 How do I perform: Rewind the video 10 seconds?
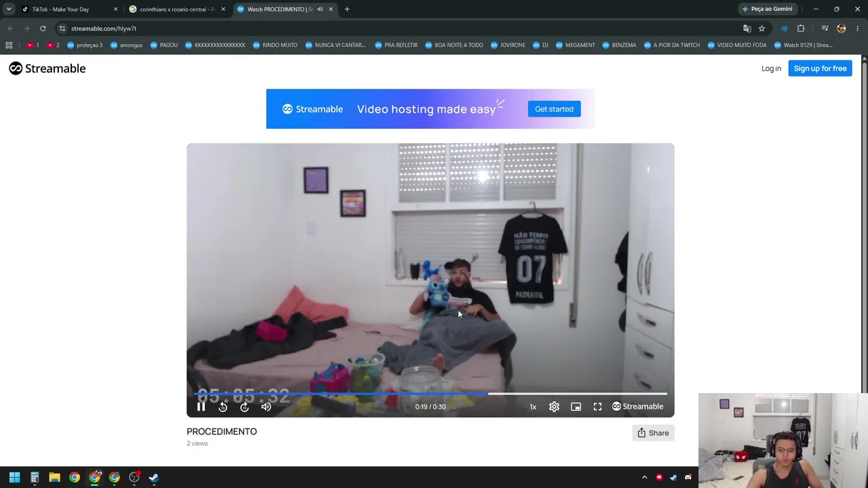click(223, 407)
